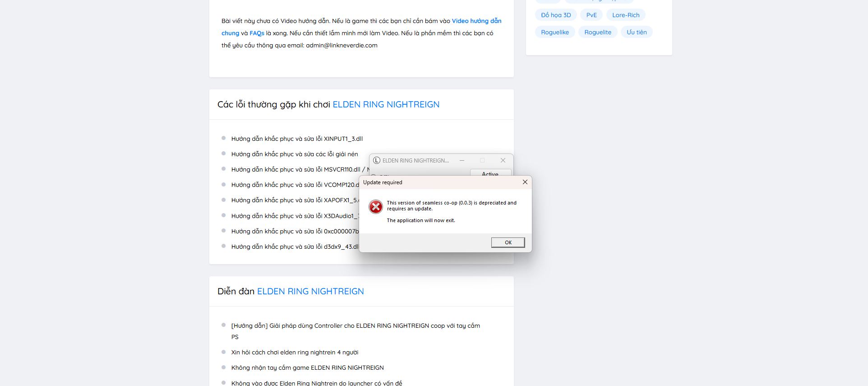Image resolution: width=868 pixels, height=386 pixels.
Task: Select the Ưu tiên tag
Action: click(x=636, y=32)
